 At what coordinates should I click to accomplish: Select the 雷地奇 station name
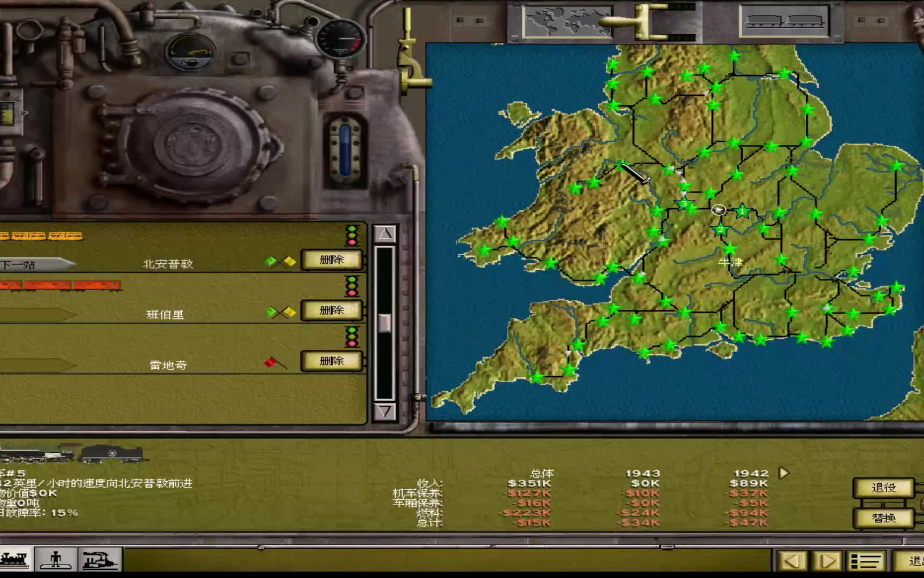[168, 365]
